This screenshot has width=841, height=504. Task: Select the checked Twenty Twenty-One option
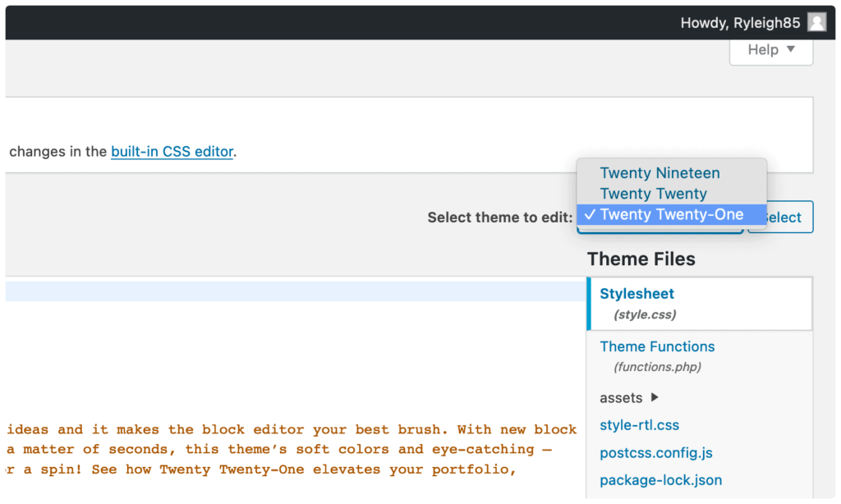[671, 214]
